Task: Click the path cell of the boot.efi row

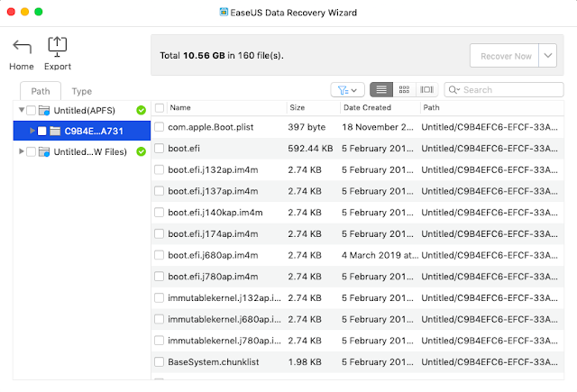Action: (x=490, y=149)
